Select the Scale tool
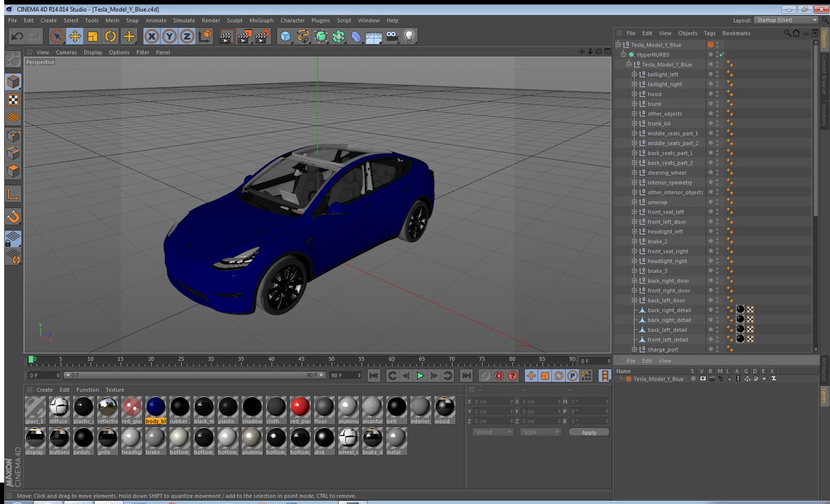Viewport: 830px width, 504px height. [x=92, y=36]
